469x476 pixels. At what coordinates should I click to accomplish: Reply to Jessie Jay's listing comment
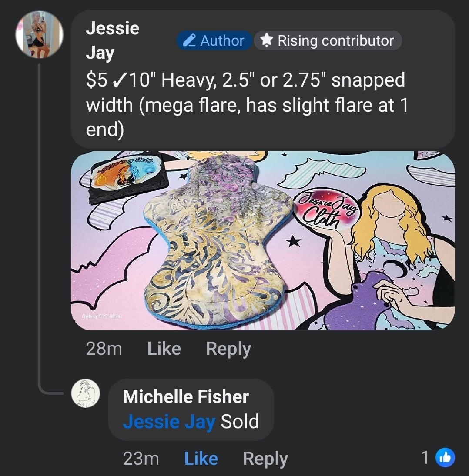tap(228, 349)
